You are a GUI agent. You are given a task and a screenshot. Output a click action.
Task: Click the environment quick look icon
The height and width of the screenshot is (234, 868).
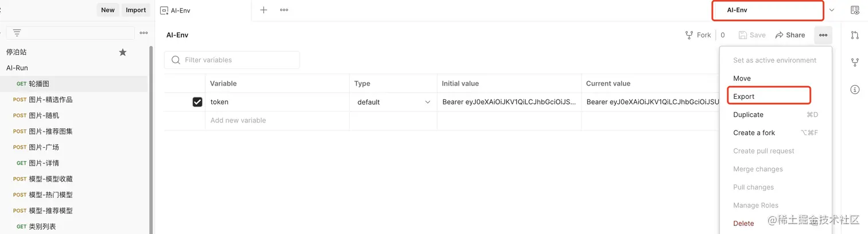pos(854,10)
